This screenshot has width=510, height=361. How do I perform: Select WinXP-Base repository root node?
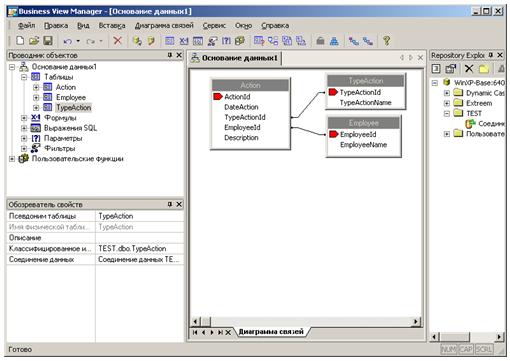[479, 83]
